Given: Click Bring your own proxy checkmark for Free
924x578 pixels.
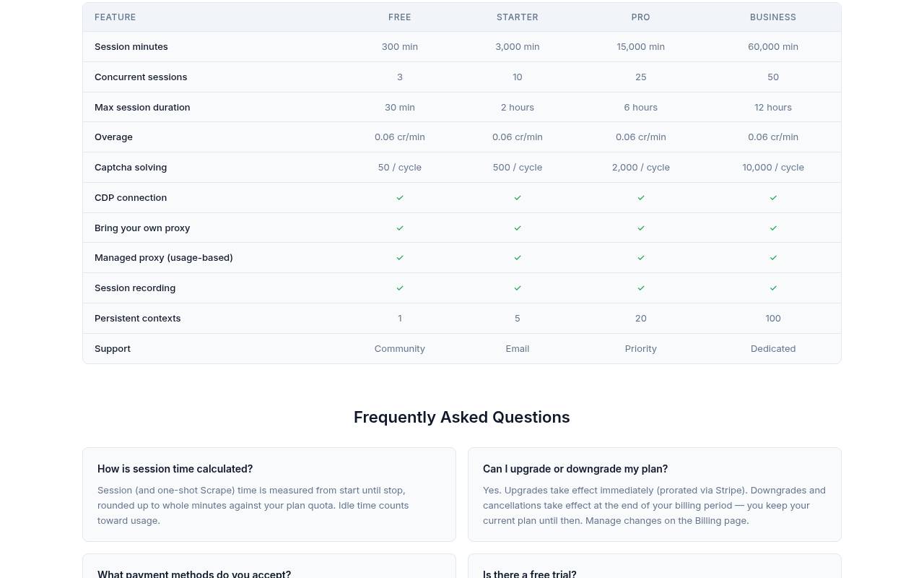Looking at the screenshot, I should click(x=400, y=228).
